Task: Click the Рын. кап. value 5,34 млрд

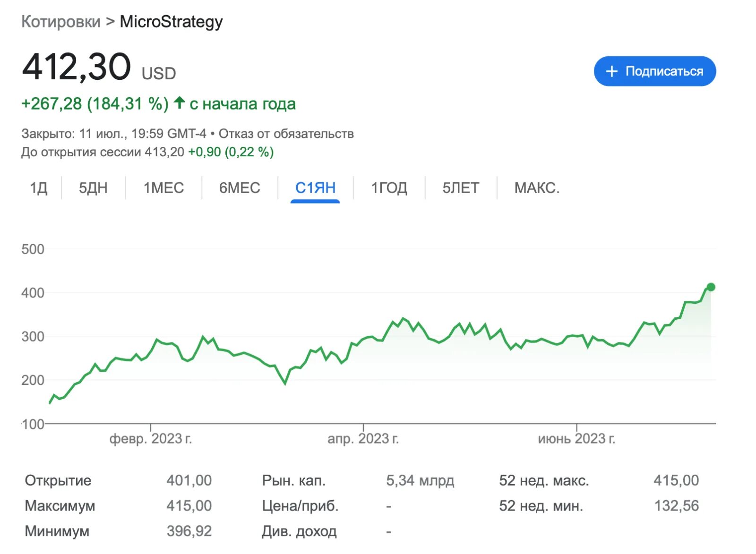Action: pyautogui.click(x=420, y=480)
